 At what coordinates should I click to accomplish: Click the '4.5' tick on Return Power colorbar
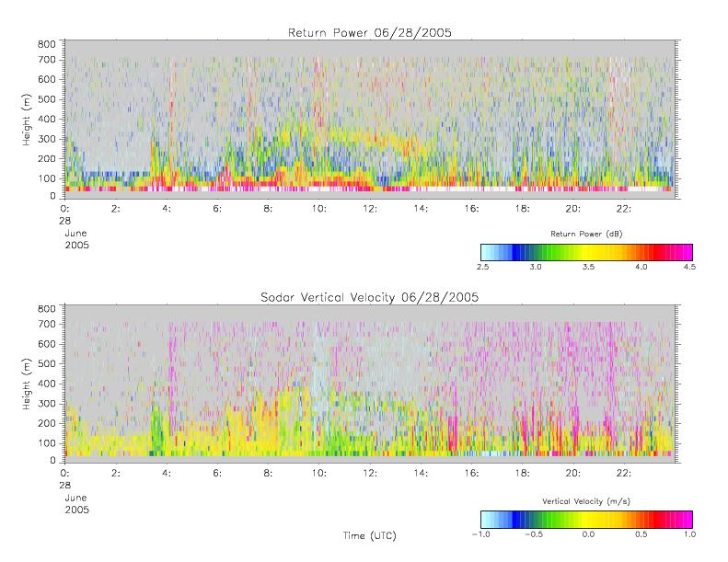[689, 267]
